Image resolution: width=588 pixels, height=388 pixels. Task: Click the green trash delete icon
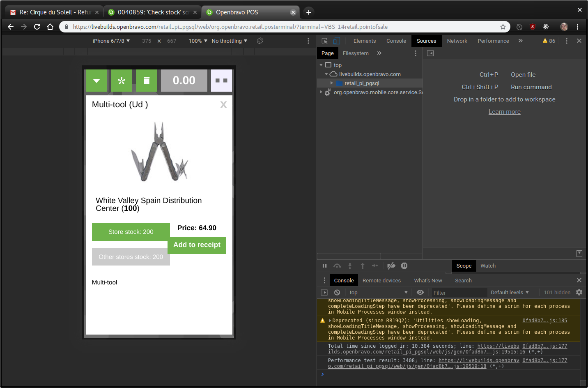click(147, 81)
